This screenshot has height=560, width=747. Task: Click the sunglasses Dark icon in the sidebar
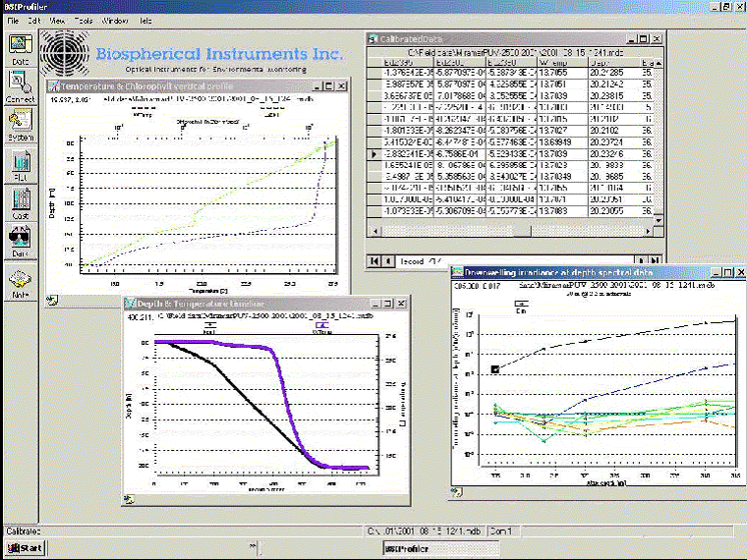(x=20, y=240)
